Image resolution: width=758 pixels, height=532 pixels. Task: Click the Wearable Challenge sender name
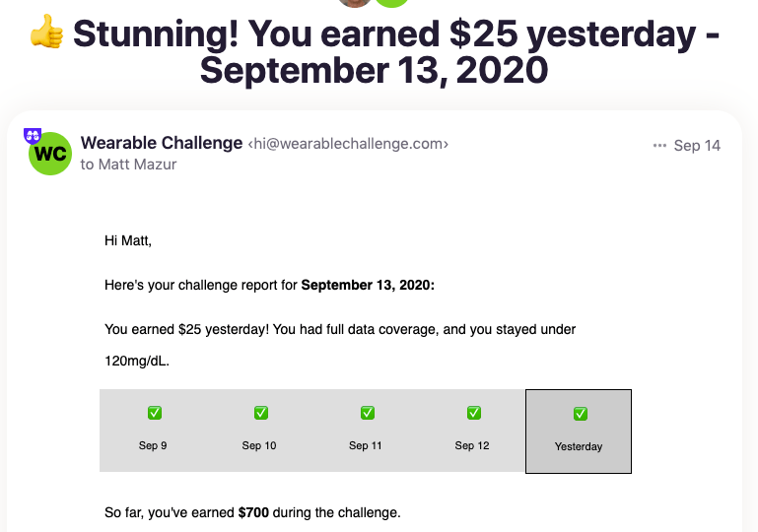point(162,143)
